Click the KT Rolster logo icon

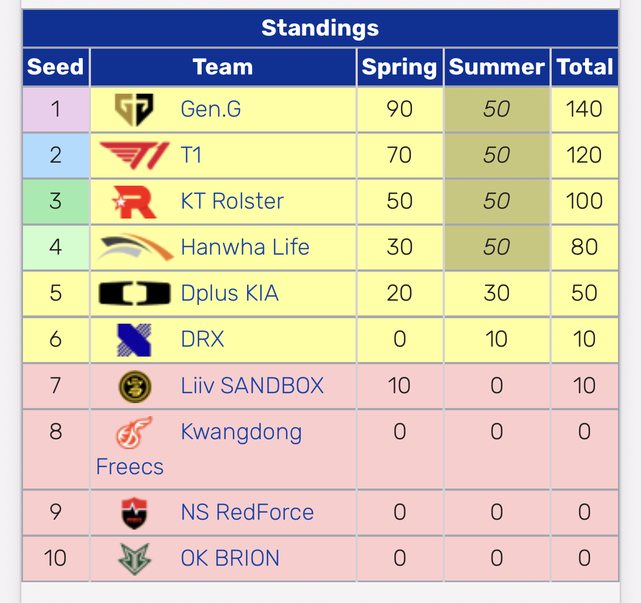134,202
